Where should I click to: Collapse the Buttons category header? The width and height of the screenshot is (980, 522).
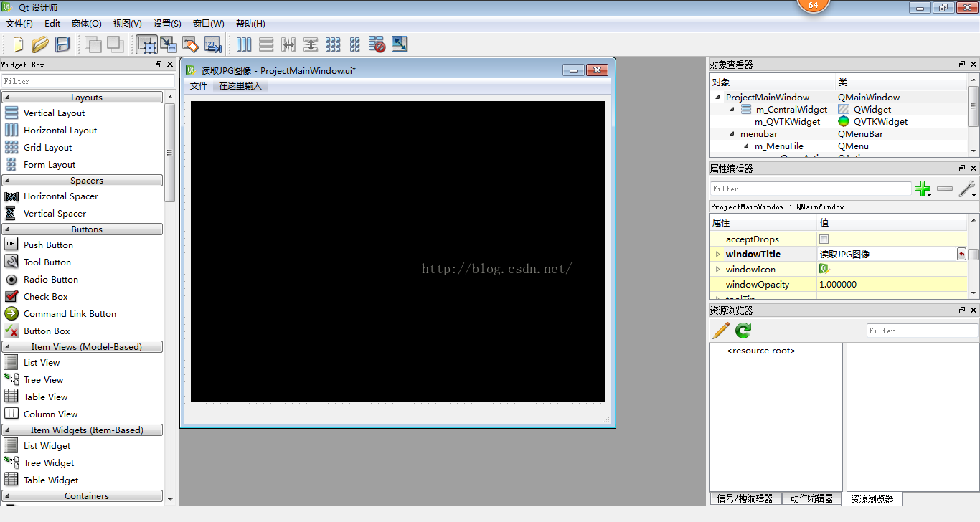pyautogui.click(x=83, y=229)
